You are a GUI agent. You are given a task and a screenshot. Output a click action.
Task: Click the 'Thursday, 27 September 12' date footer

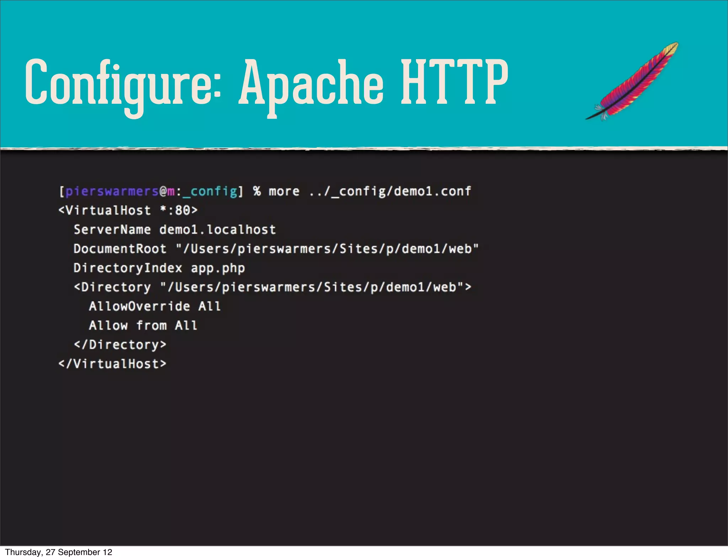pos(59,552)
